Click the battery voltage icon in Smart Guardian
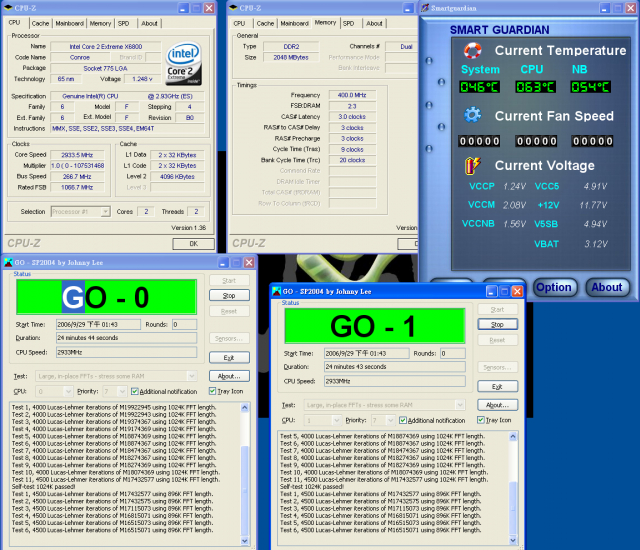The image size is (640, 550). pos(472,166)
